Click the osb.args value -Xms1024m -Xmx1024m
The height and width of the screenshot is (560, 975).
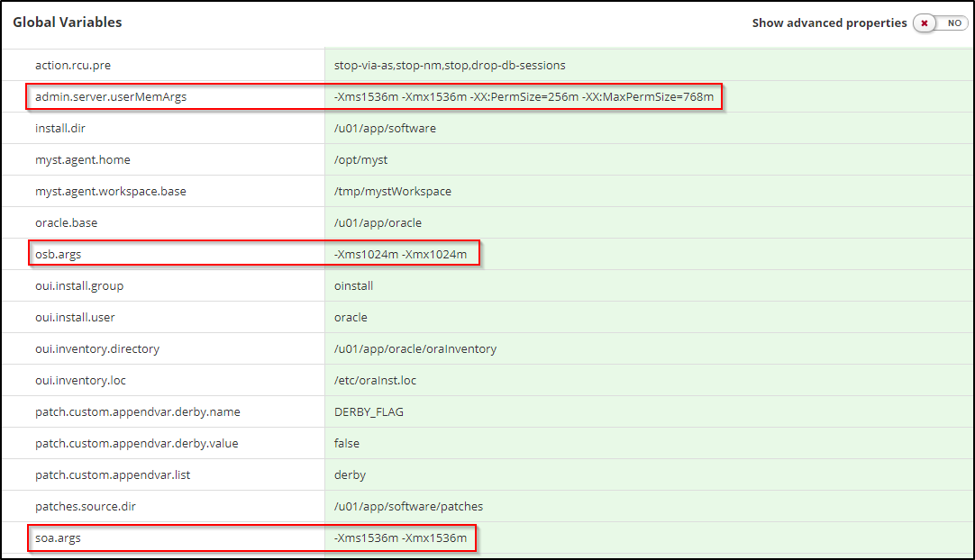pyautogui.click(x=400, y=254)
